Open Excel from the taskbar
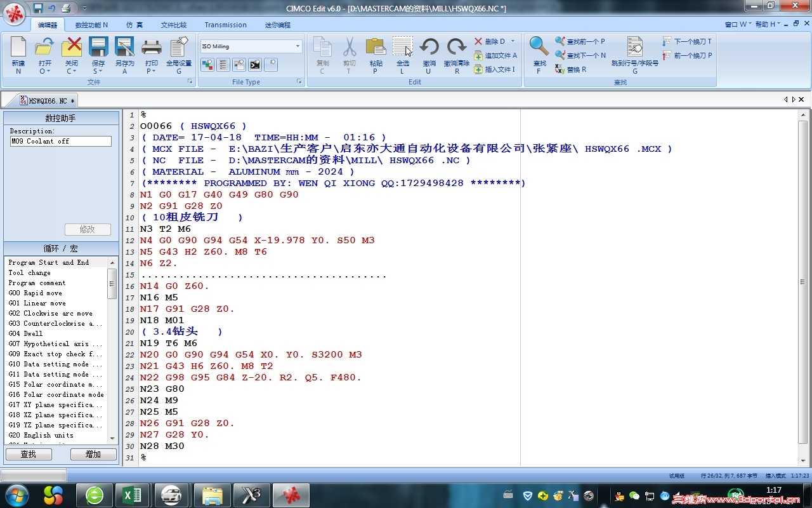The height and width of the screenshot is (508, 812). [x=131, y=495]
